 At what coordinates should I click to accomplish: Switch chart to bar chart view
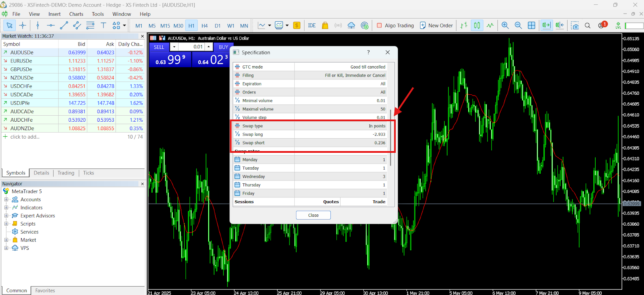[464, 25]
